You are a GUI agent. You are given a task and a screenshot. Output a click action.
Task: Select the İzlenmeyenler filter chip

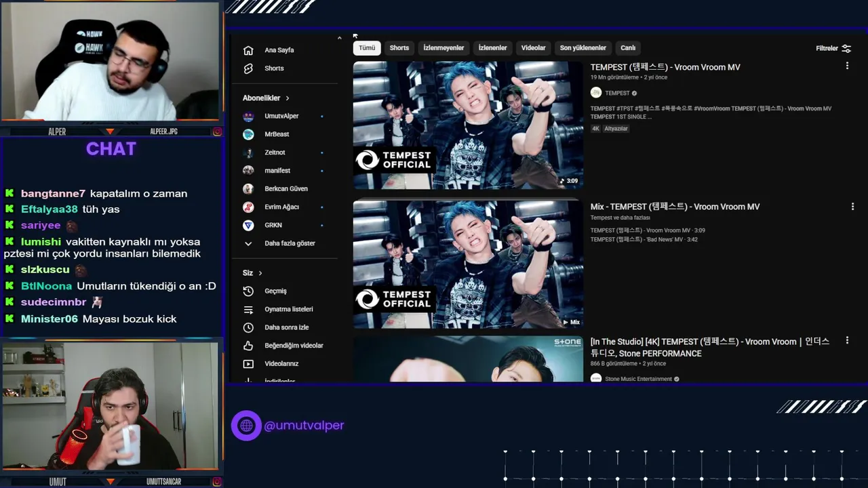tap(443, 48)
